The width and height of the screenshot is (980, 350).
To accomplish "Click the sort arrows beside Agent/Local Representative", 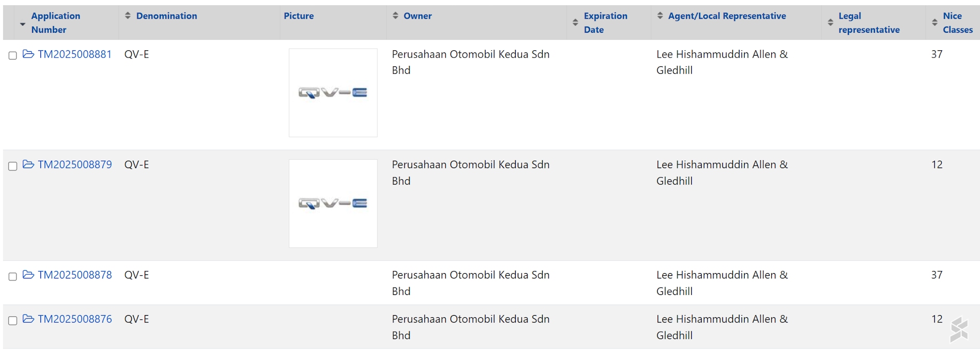I will (660, 16).
